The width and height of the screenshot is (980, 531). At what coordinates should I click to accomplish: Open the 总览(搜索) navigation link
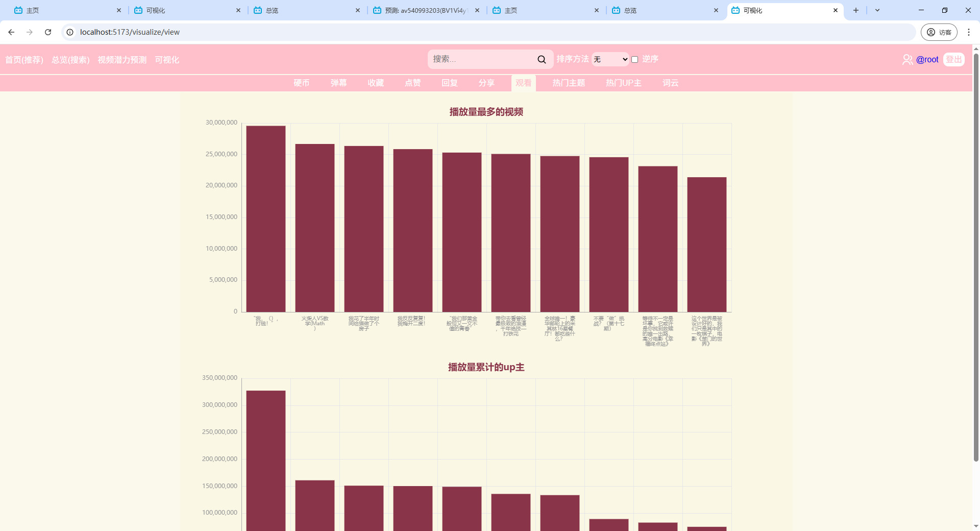70,60
